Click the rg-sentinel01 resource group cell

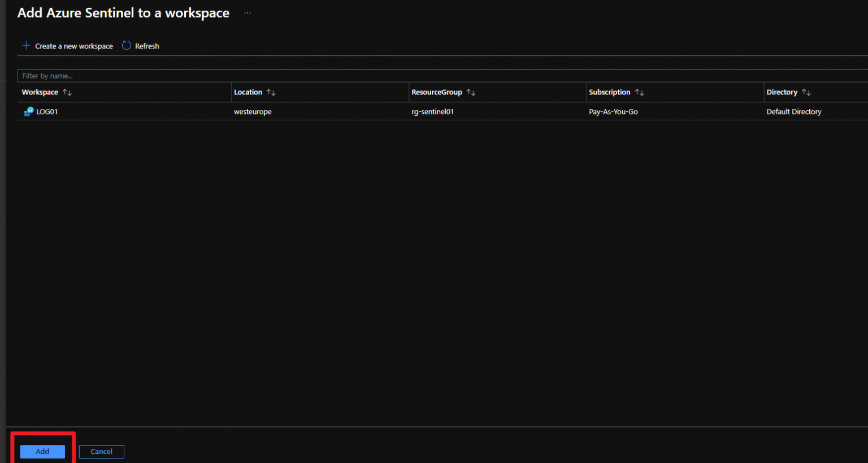(x=433, y=112)
